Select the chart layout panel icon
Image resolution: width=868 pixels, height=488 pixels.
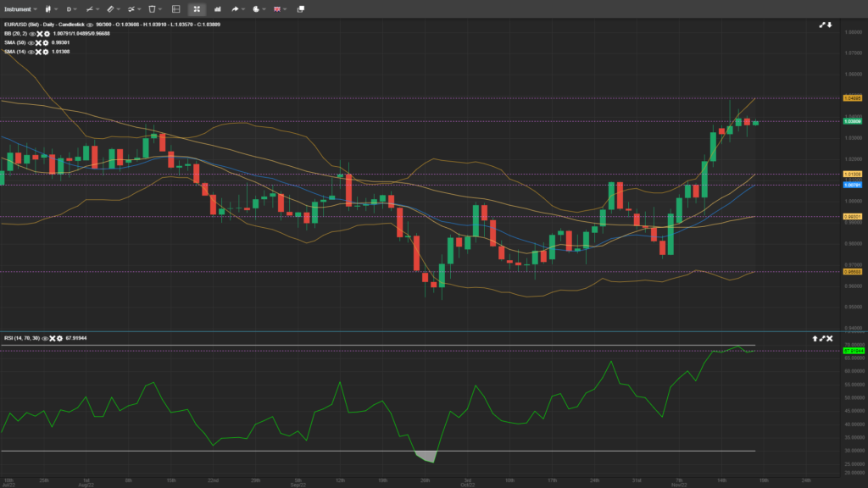175,8
